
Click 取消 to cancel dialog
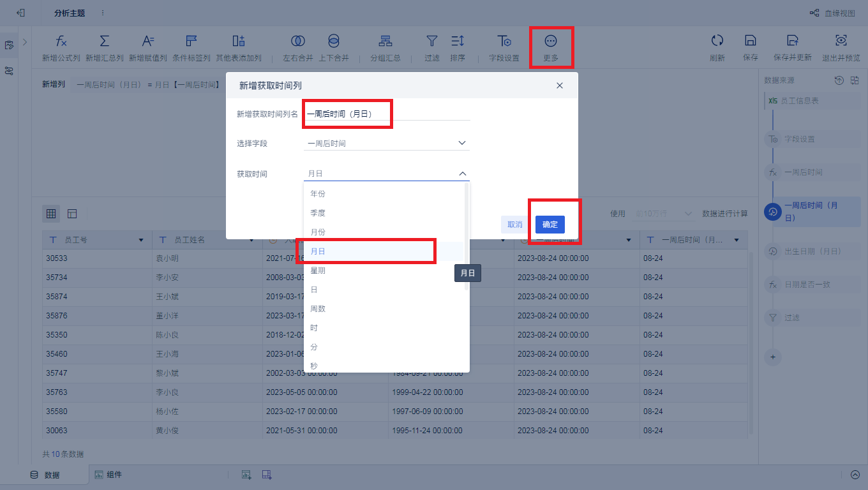click(515, 225)
